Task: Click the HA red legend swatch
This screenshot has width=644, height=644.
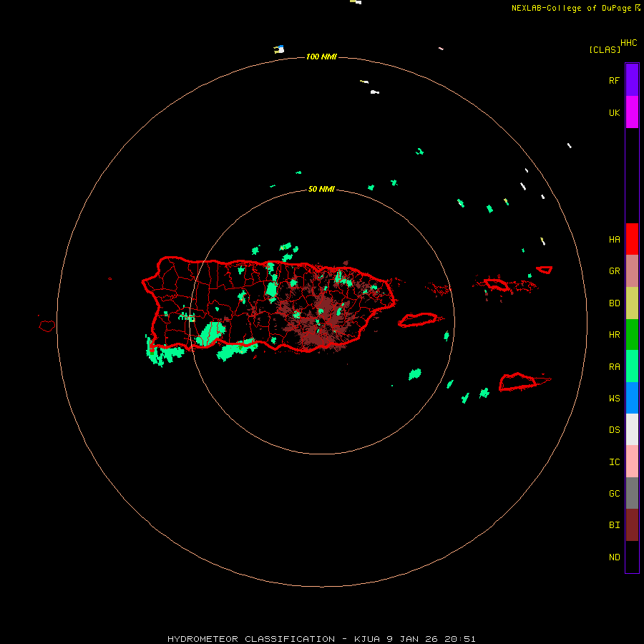Action: coord(632,239)
